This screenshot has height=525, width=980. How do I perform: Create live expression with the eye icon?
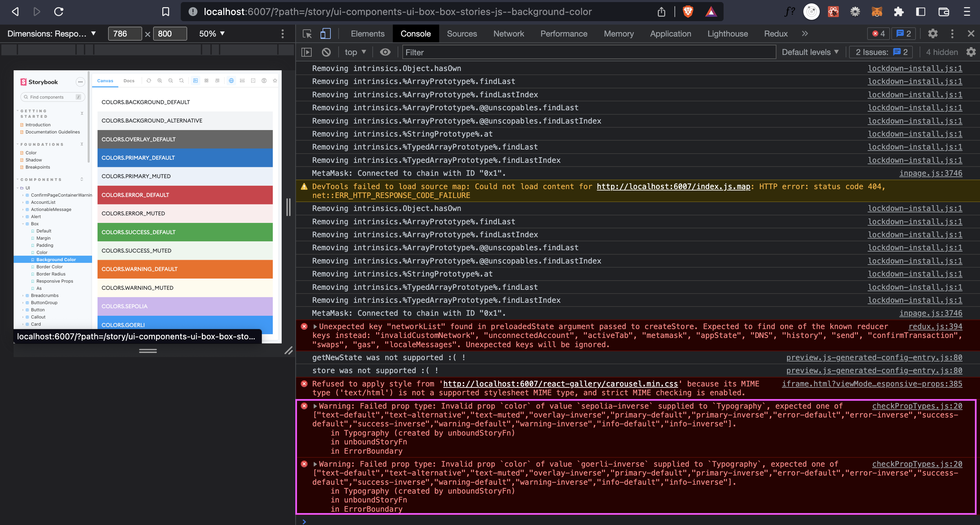385,52
